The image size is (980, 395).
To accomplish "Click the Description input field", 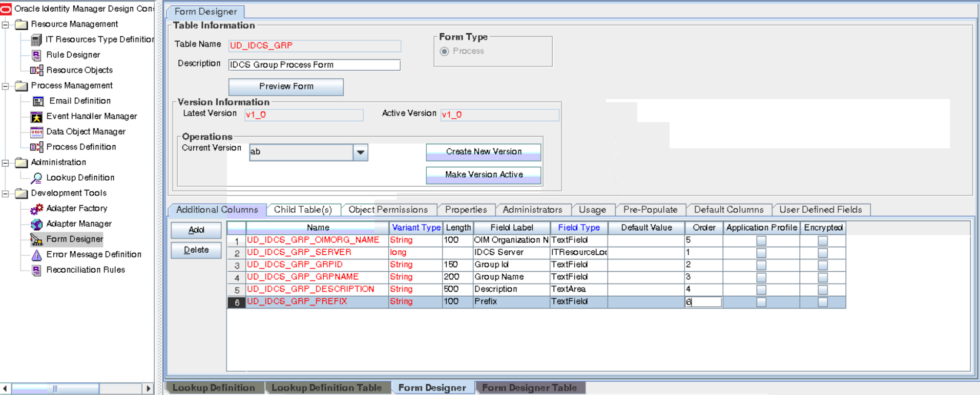I will 314,65.
